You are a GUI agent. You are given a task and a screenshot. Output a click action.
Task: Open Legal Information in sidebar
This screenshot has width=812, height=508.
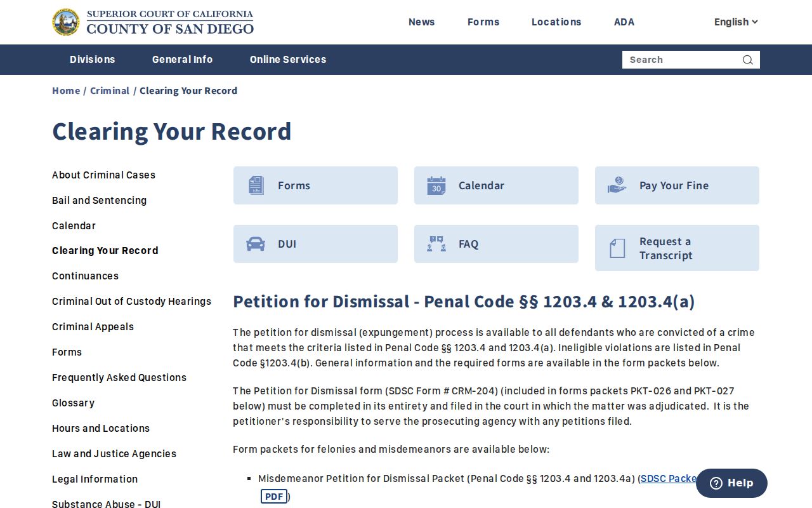pyautogui.click(x=95, y=479)
